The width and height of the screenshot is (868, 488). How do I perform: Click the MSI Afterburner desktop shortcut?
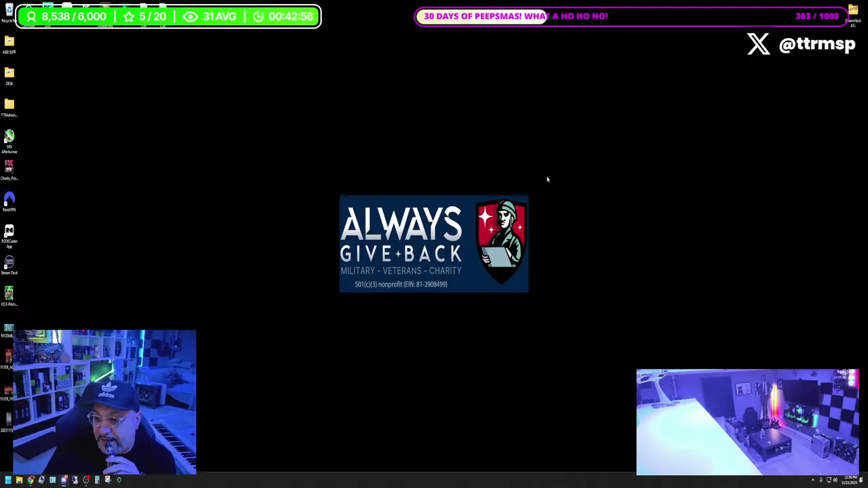(x=9, y=141)
